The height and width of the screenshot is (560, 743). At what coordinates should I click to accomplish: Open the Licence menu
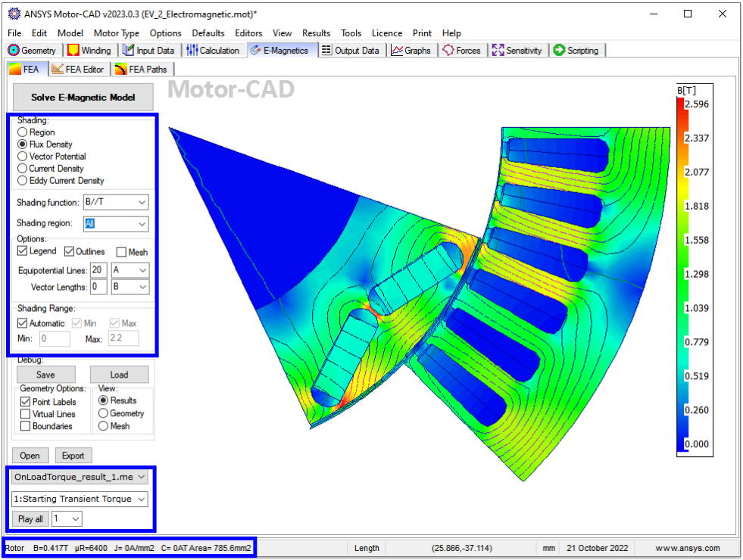coord(387,33)
